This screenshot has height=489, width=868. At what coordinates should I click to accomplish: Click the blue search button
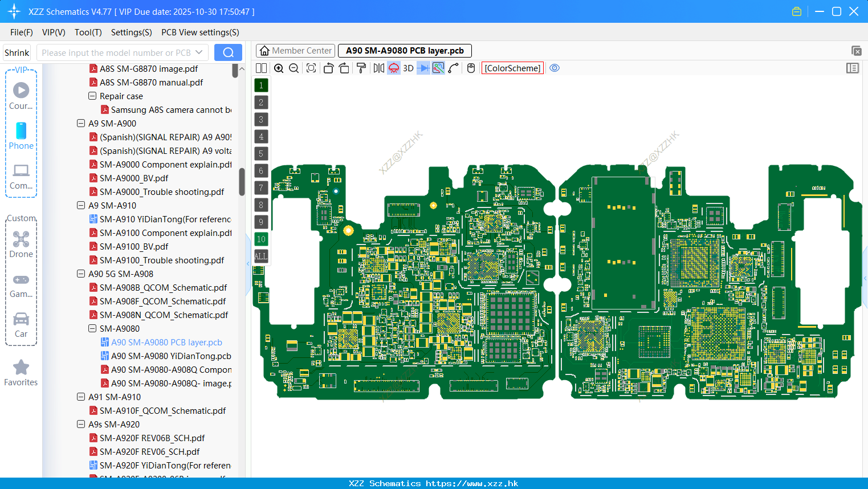tap(228, 52)
